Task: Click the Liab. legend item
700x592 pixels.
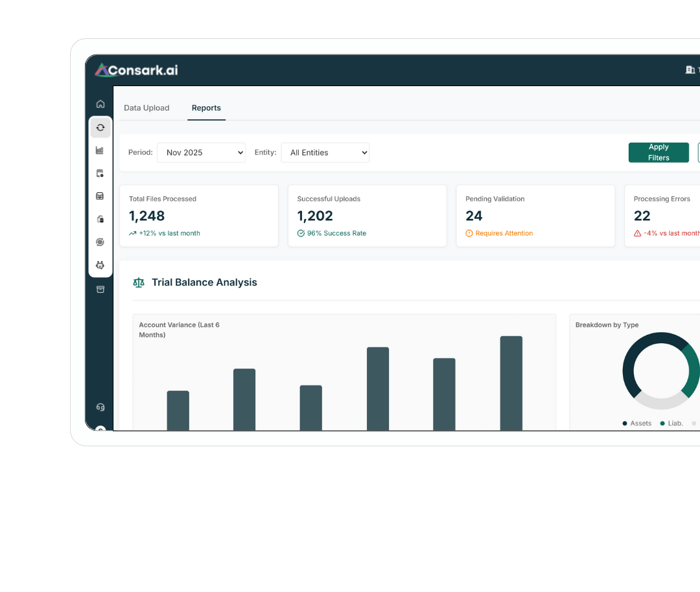Action: [671, 424]
